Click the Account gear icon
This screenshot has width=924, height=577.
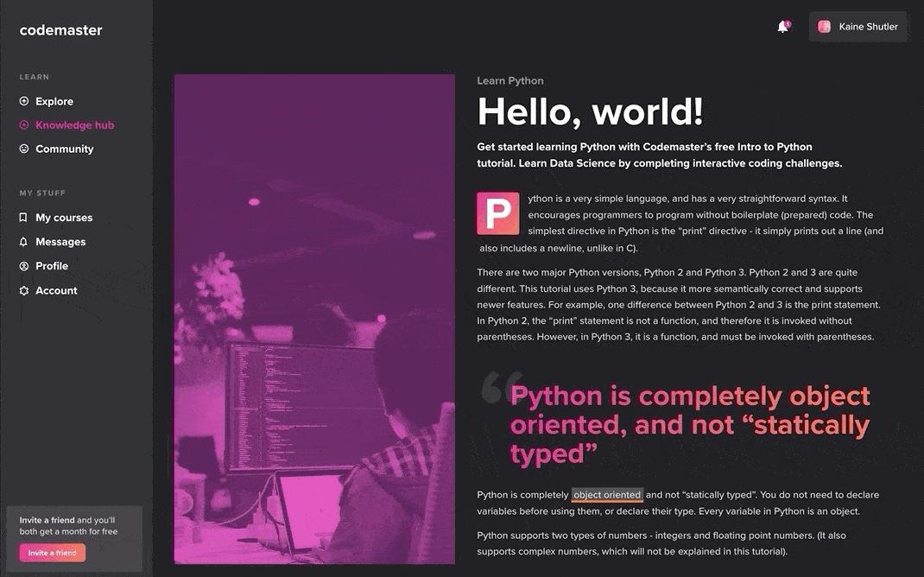[24, 290]
